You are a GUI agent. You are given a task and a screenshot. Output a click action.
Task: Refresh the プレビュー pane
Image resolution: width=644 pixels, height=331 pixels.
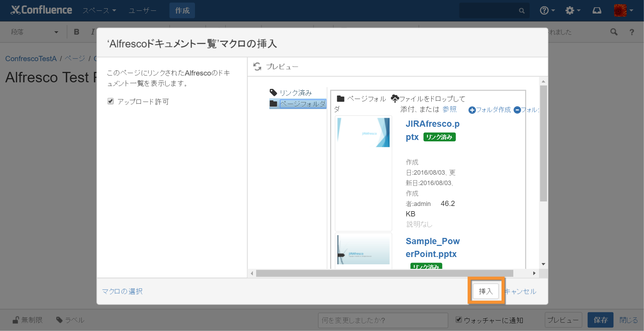click(x=257, y=66)
